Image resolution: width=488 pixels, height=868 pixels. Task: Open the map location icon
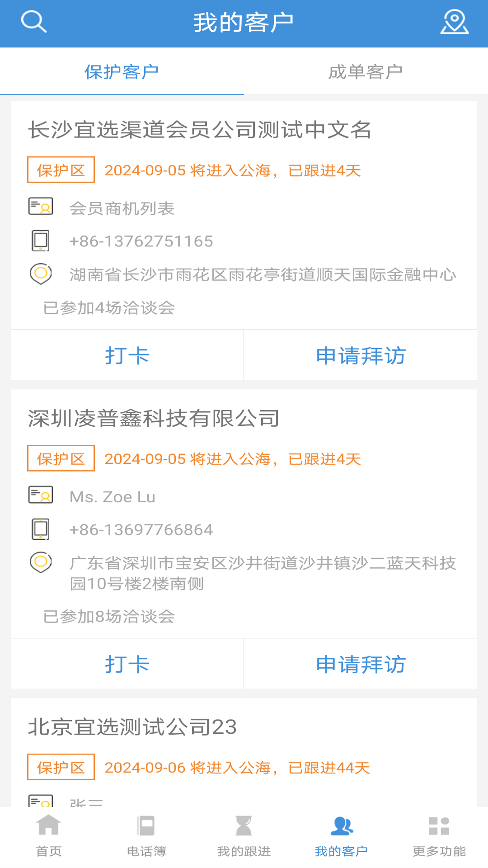tap(454, 22)
